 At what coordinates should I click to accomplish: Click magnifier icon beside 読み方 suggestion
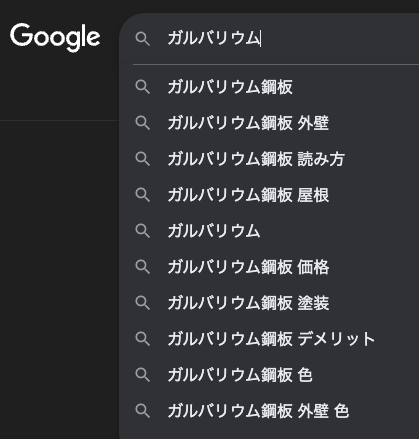click(x=143, y=159)
